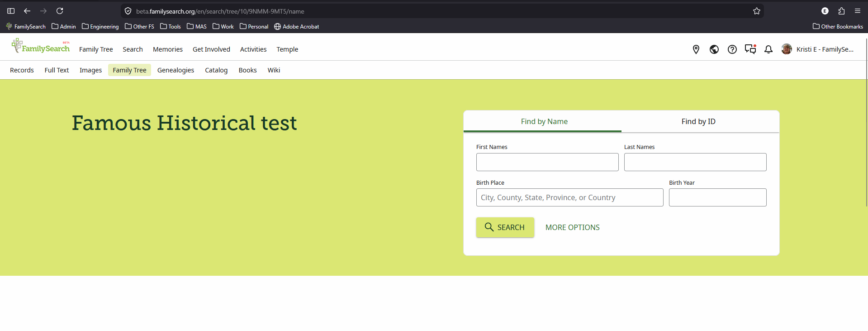Open the help question mark icon
Viewport: 868px width, 331px height.
(732, 49)
